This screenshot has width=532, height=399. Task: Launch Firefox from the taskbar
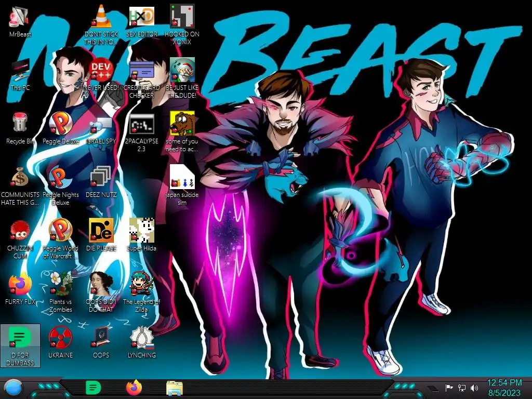tap(134, 388)
